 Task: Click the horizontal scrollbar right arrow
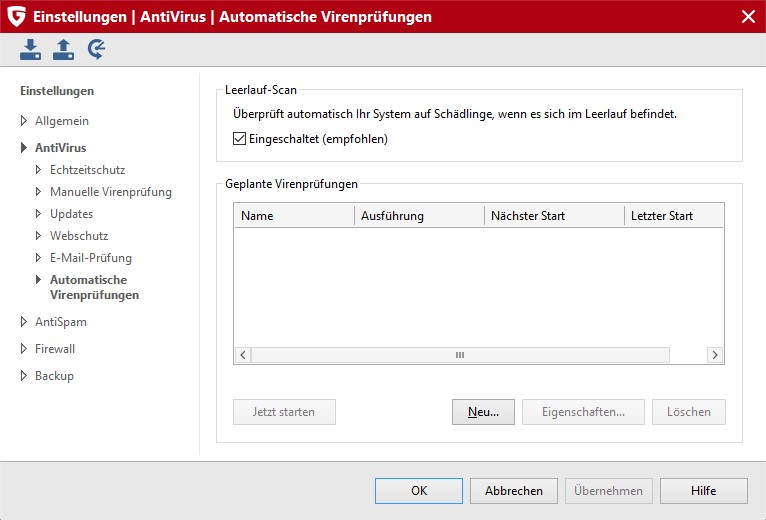(x=714, y=355)
